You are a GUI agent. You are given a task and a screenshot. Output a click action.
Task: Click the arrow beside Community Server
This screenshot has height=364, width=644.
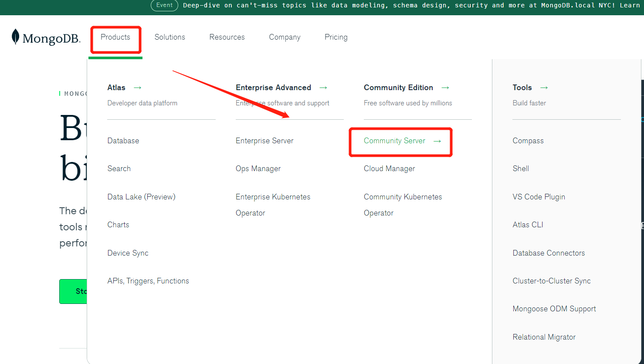pyautogui.click(x=437, y=141)
